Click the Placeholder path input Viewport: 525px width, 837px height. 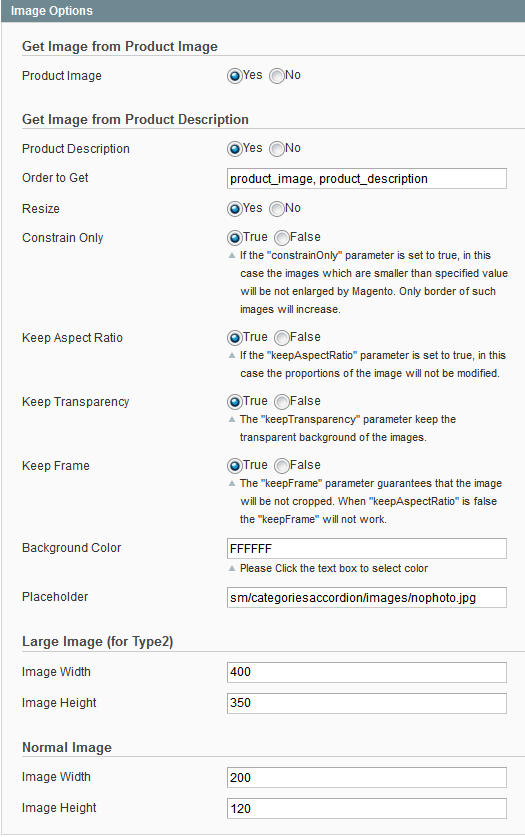pyautogui.click(x=367, y=598)
